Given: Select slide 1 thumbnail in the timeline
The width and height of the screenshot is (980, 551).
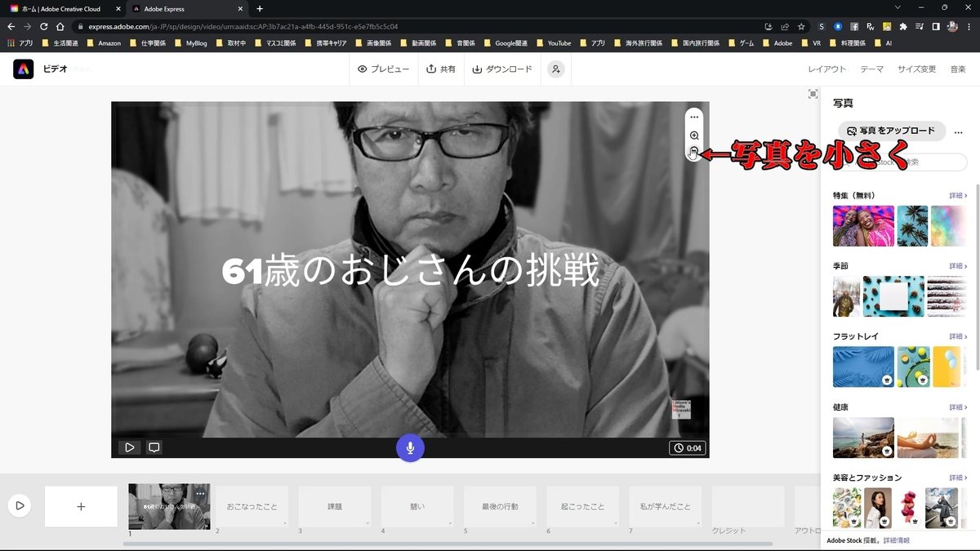Looking at the screenshot, I should [x=169, y=507].
